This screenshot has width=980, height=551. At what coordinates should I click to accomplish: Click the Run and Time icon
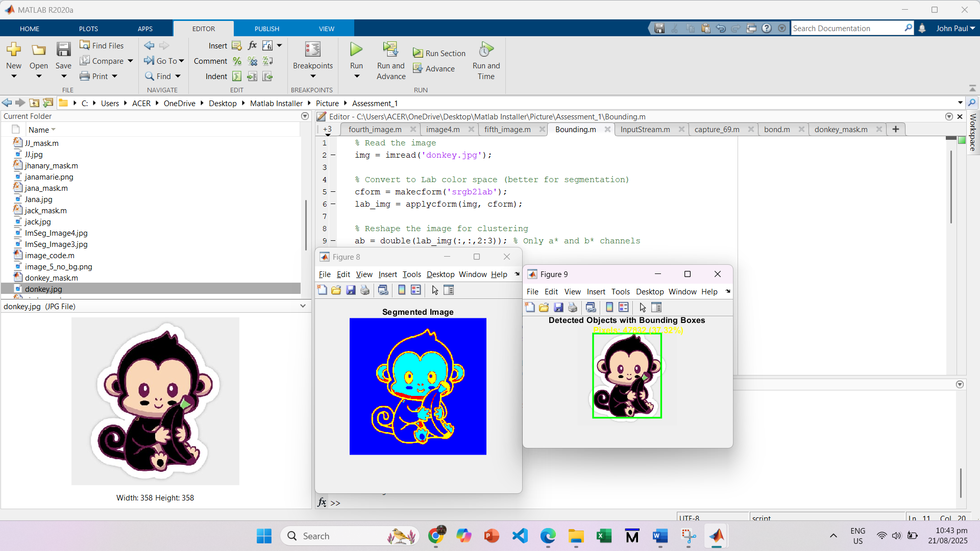click(x=486, y=49)
